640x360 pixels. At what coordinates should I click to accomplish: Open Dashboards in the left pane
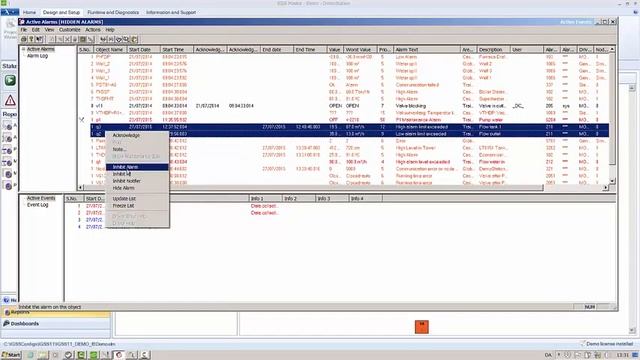click(56, 324)
